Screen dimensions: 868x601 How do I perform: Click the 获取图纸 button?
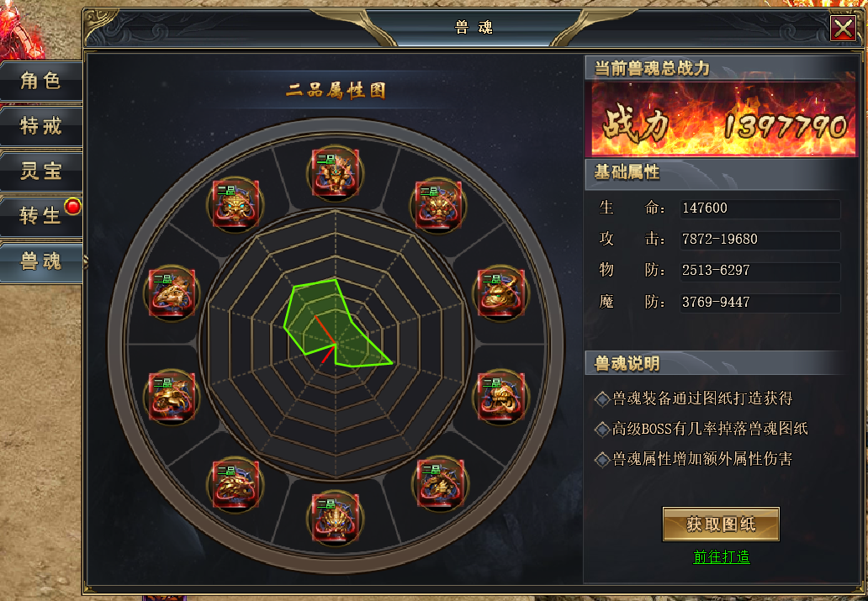(x=721, y=524)
